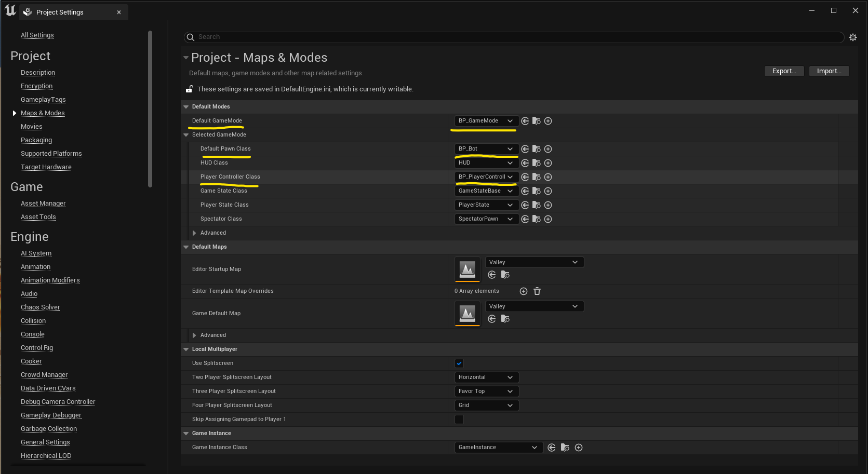Browse to Game Default Map asset
The height and width of the screenshot is (474, 868).
point(505,319)
